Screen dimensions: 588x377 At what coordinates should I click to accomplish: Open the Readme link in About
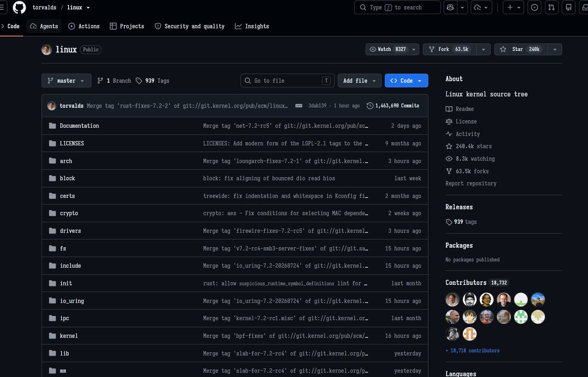[460, 109]
